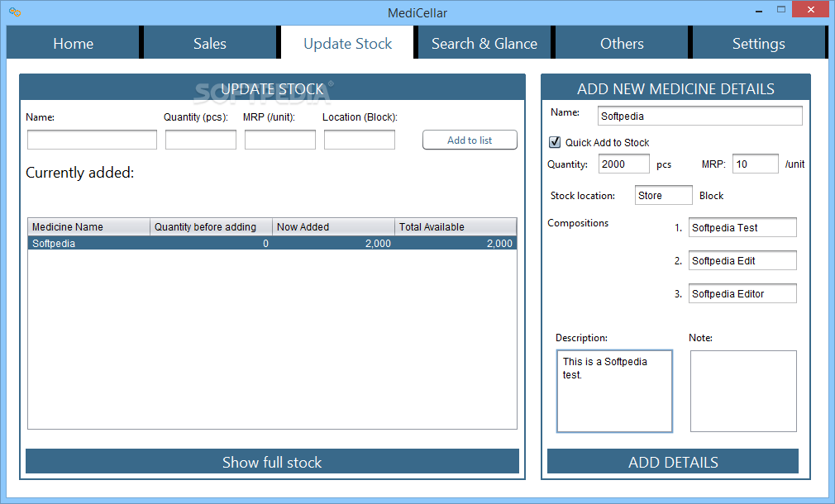835x504 pixels.
Task: Click the Quantity before adding column header
Action: [x=212, y=226]
